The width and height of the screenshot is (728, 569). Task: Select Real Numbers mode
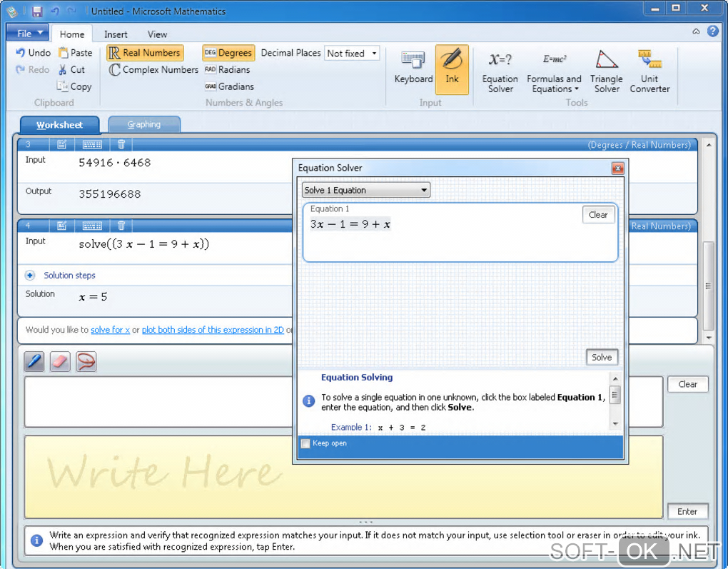tap(146, 53)
